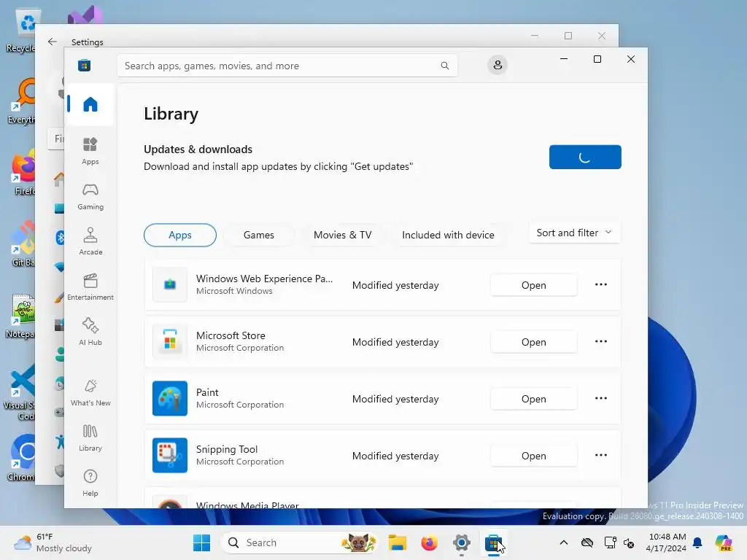The width and height of the screenshot is (747, 560).
Task: Open the Apps section in sidebar
Action: pyautogui.click(x=90, y=151)
